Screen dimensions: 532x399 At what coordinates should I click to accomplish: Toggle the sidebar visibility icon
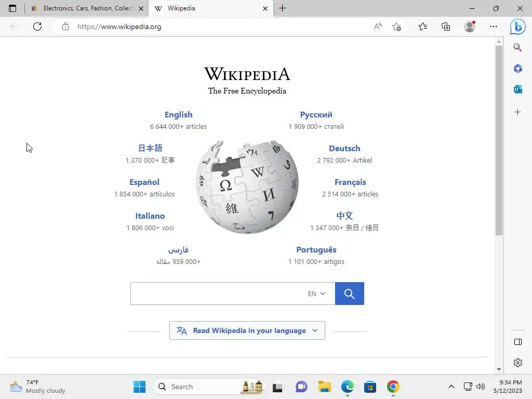pos(518,342)
